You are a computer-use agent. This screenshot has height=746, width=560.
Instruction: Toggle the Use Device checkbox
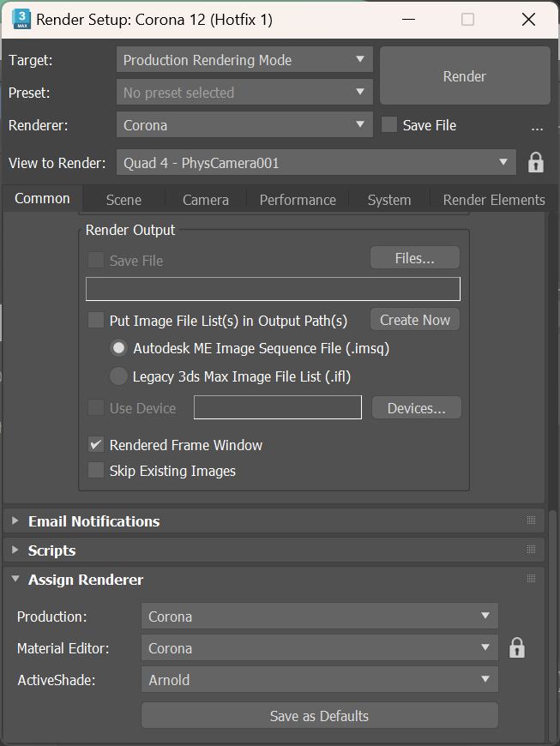[96, 408]
